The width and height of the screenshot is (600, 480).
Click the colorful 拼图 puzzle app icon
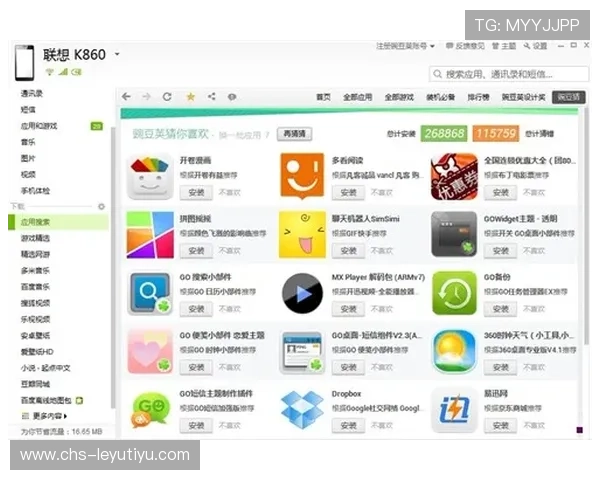[x=150, y=235]
